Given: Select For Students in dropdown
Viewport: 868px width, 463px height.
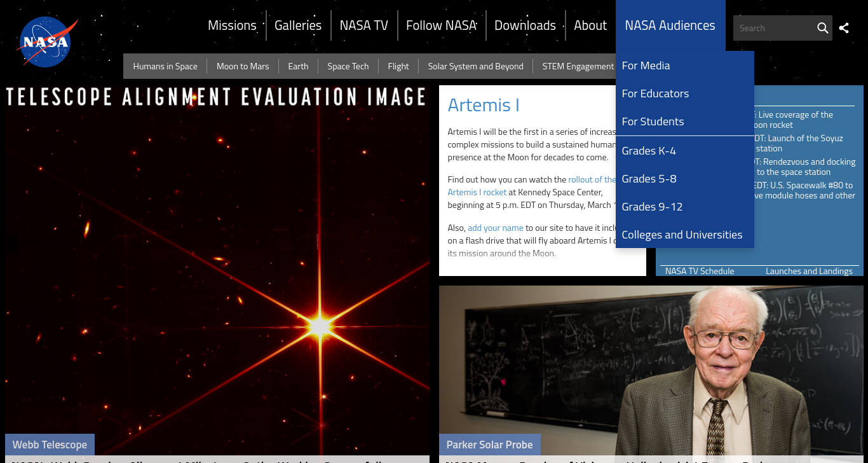Looking at the screenshot, I should click(684, 121).
